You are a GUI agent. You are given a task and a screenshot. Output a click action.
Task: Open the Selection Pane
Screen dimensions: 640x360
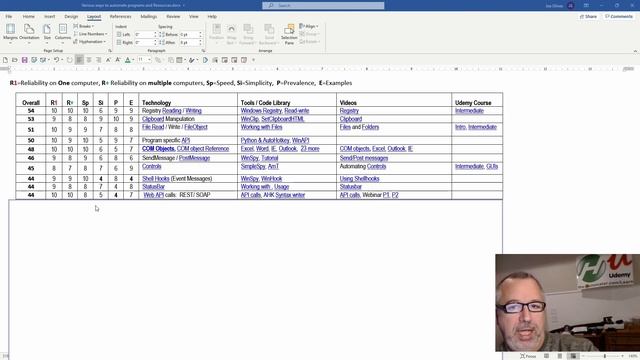click(x=289, y=34)
